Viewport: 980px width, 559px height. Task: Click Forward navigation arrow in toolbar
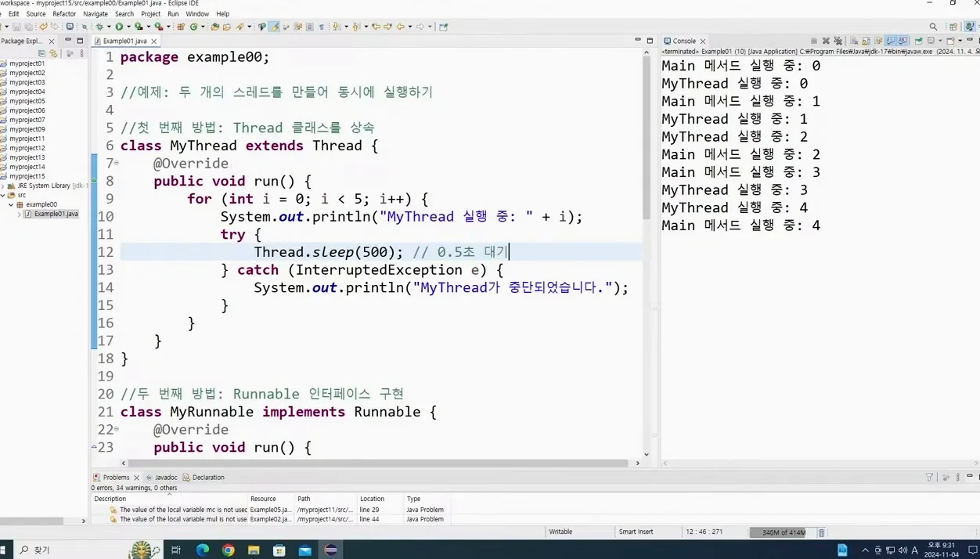point(420,27)
